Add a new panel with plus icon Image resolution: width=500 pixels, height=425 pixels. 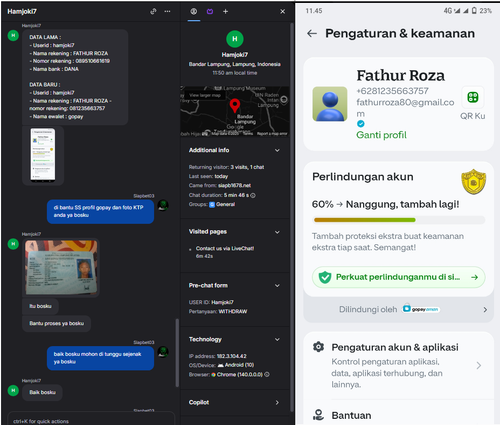tap(225, 11)
